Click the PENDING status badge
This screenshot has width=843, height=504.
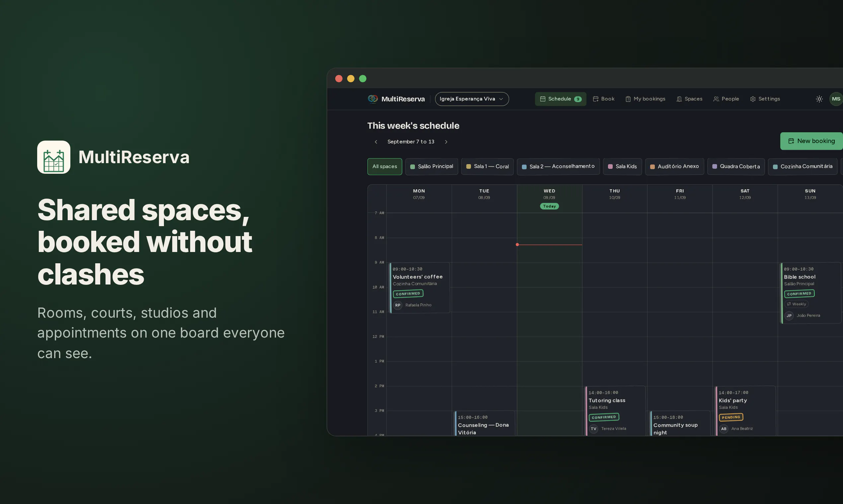point(731,417)
